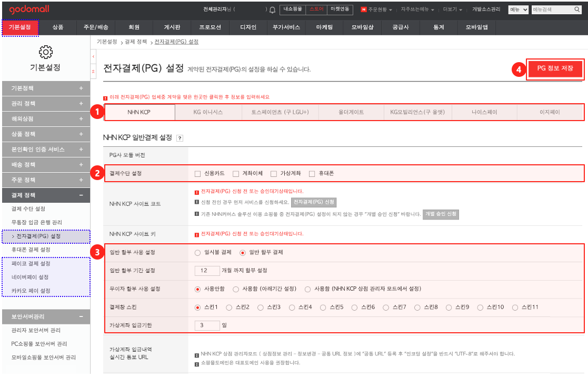Click the 일반 할부 기간 input field
Viewport: 588px width, 377px height.
click(207, 271)
